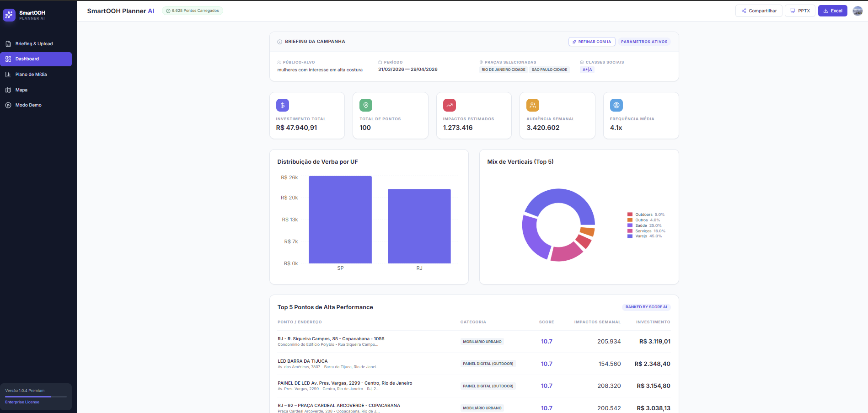Click the green location pin Total de Pontos icon

[366, 105]
